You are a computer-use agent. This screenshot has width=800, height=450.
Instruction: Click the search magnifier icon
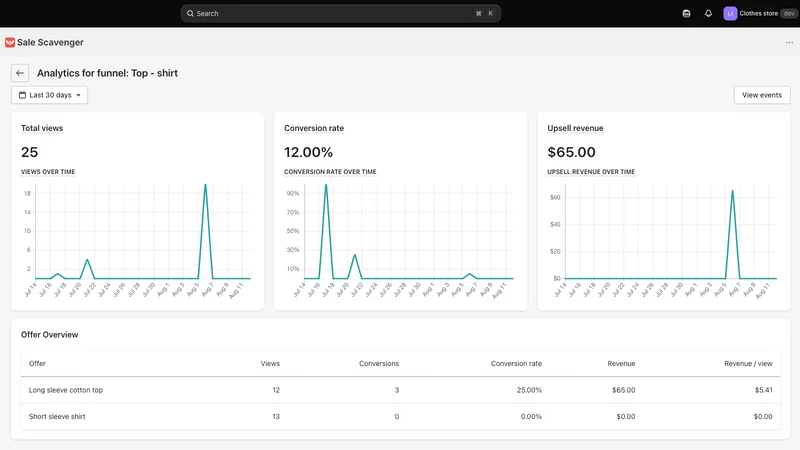(x=190, y=13)
